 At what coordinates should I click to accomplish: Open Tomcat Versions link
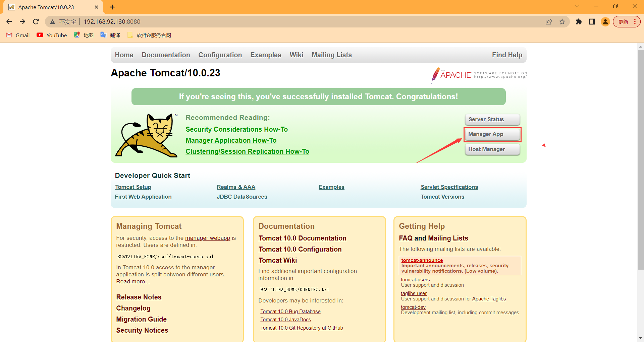coord(442,197)
